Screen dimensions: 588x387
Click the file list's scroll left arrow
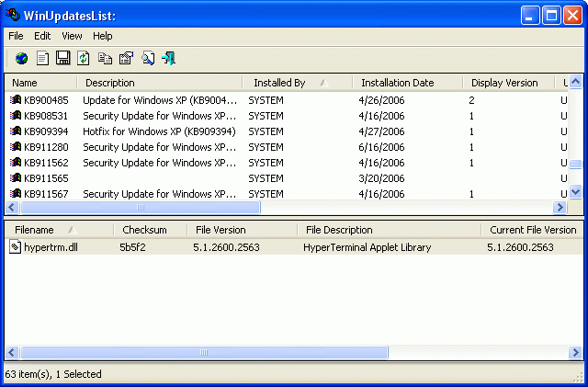(12, 352)
